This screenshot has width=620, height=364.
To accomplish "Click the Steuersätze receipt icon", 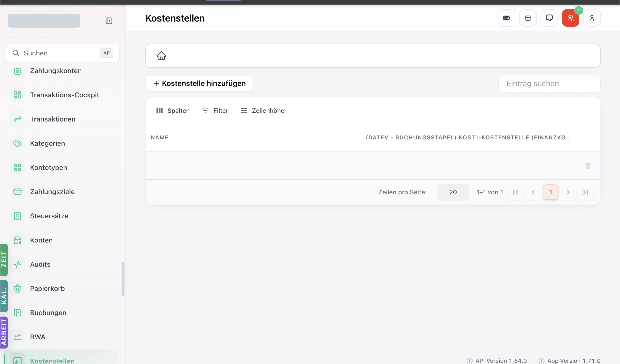I will pyautogui.click(x=17, y=216).
